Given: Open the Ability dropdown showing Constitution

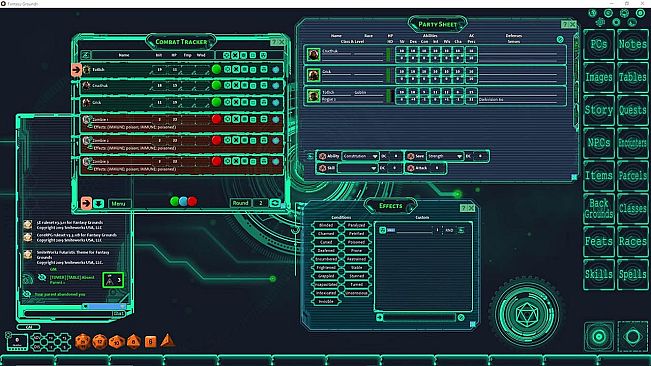Looking at the screenshot, I should [x=360, y=156].
